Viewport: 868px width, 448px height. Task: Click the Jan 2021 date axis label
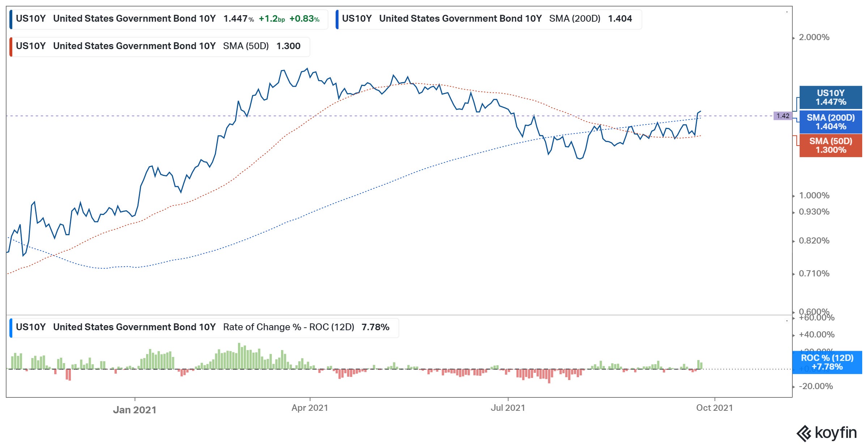click(x=135, y=410)
